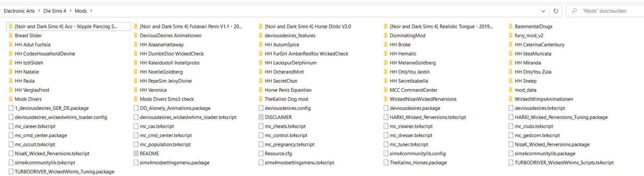Select Mods breadcrumb segment
The height and width of the screenshot is (176, 644).
(x=81, y=11)
